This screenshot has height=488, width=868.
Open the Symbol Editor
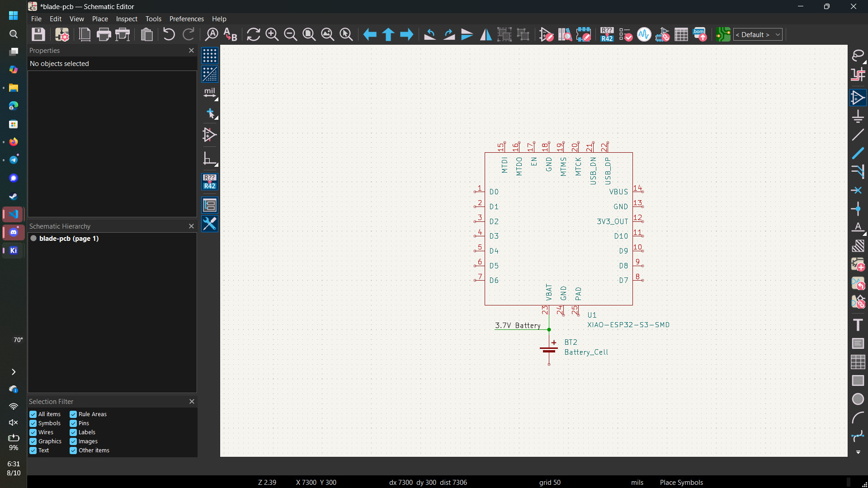tap(546, 35)
